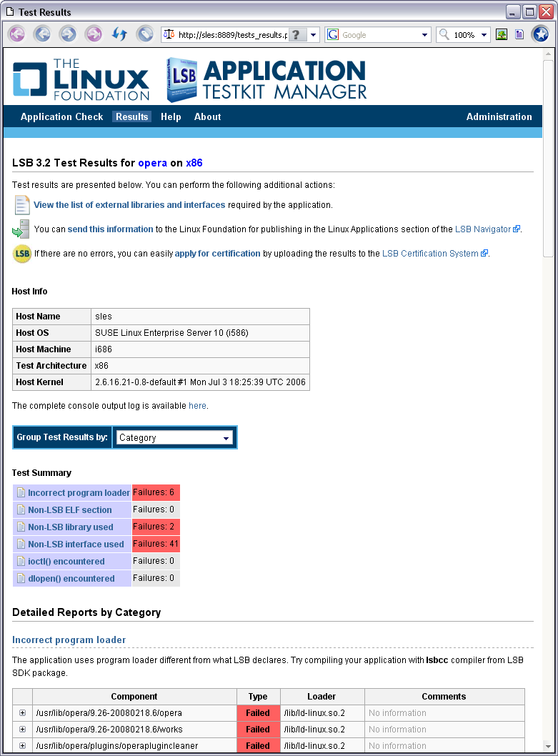Click page icon next to Non-LSB ELF section
Viewport: 558px width, 756px height.
(x=21, y=510)
